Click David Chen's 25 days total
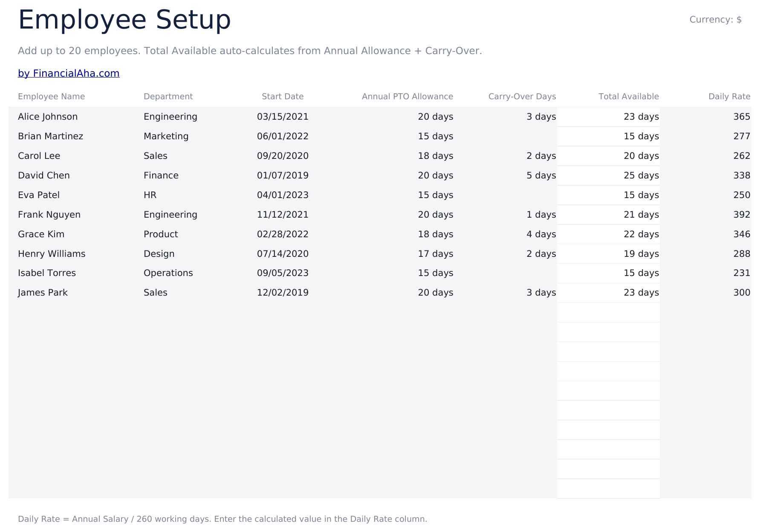 [641, 175]
